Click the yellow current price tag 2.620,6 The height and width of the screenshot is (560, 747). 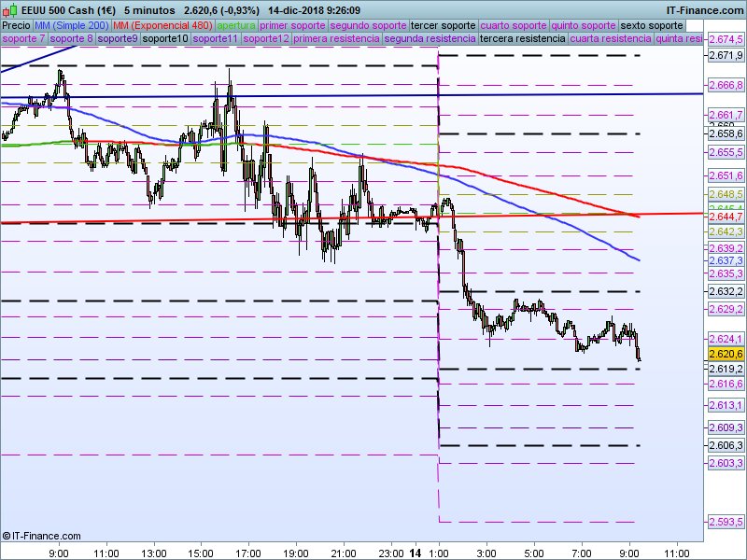click(726, 354)
